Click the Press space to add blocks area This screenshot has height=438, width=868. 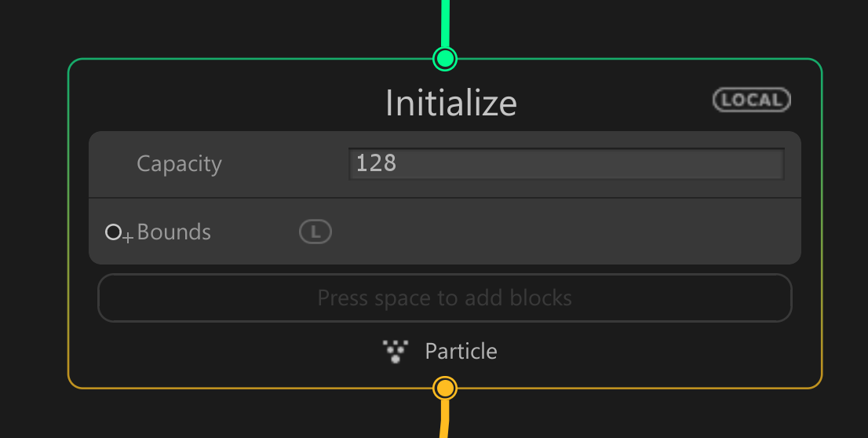pyautogui.click(x=445, y=298)
